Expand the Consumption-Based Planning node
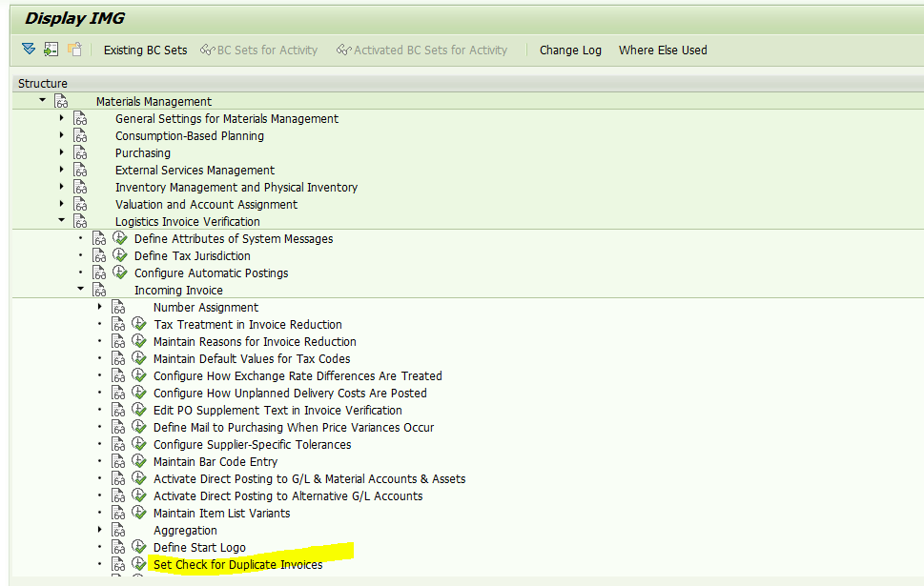This screenshot has width=924, height=586. (62, 135)
